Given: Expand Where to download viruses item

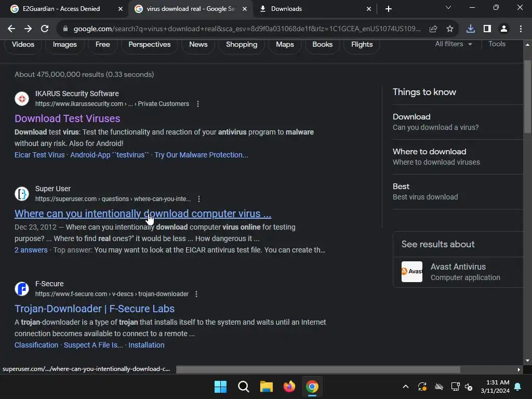Looking at the screenshot, I should pyautogui.click(x=458, y=157).
